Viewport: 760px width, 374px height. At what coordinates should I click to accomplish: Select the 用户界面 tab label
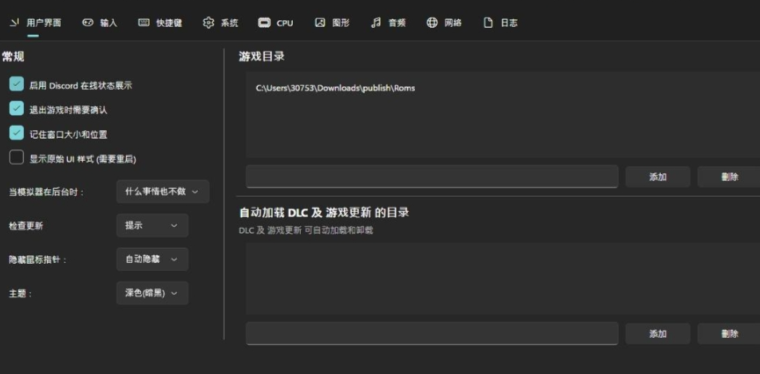[44, 23]
